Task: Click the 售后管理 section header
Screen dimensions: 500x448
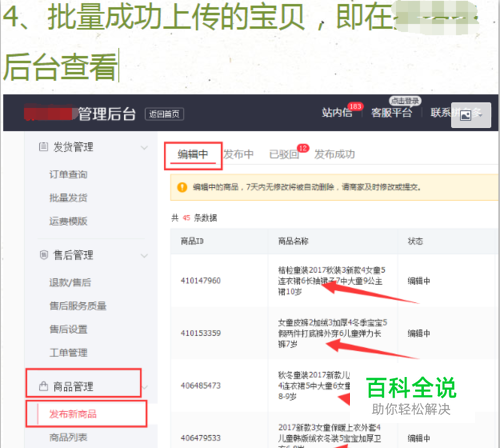Action: 73,255
